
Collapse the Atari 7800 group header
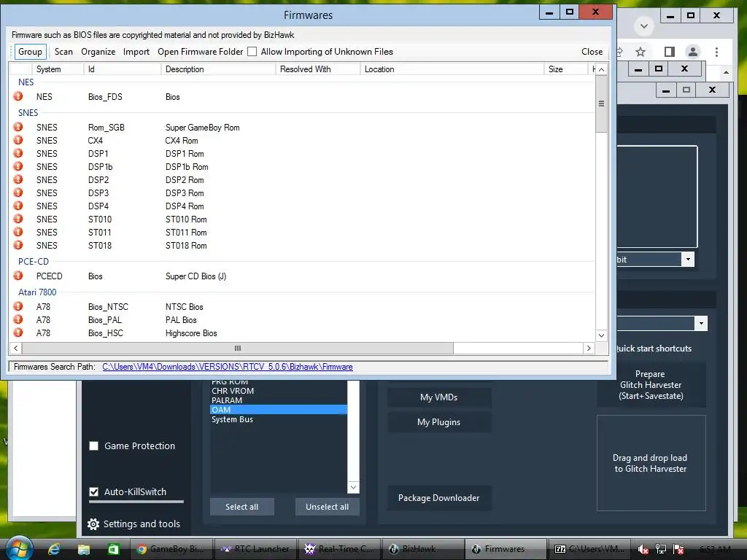tap(37, 292)
